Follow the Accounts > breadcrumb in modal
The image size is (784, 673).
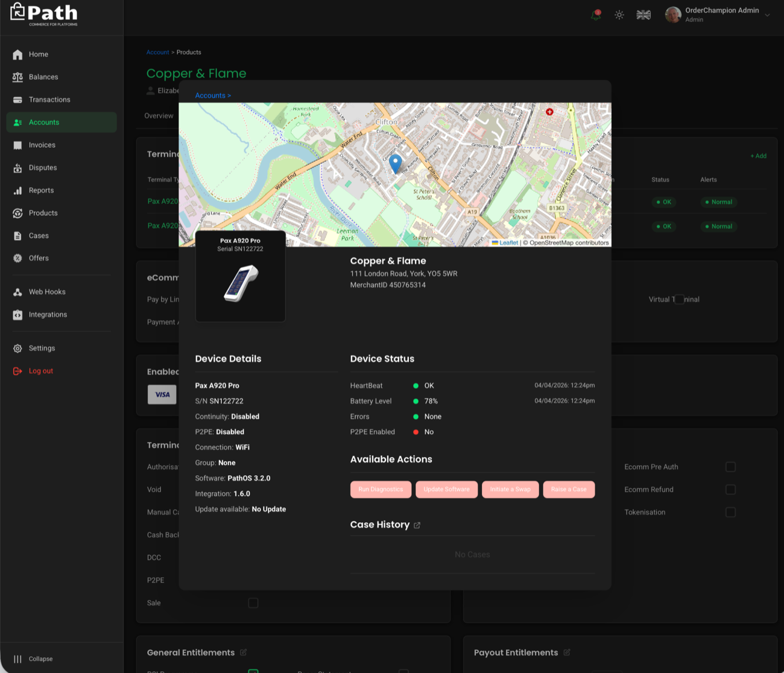tap(213, 95)
